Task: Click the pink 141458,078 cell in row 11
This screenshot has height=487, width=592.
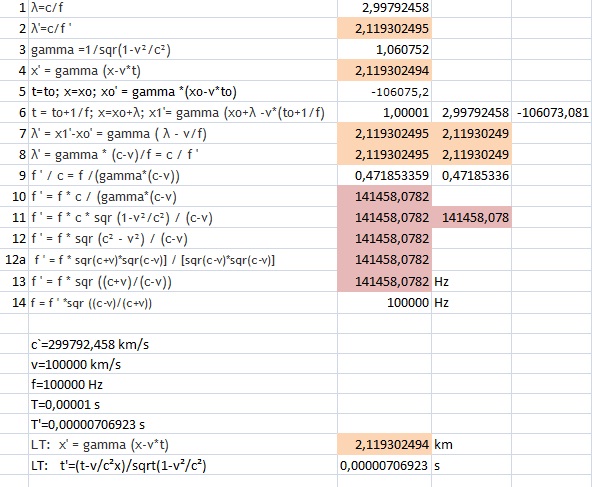Action: click(x=472, y=217)
